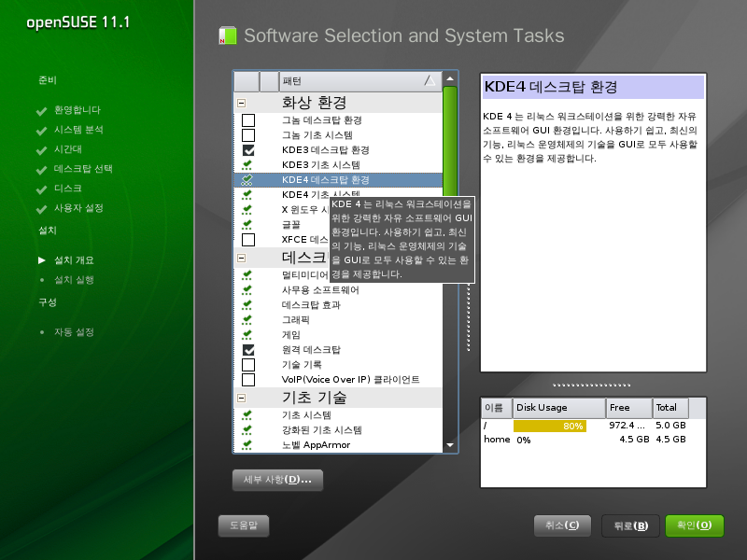Uncheck the 원격 데스크탑 checkbox
The width and height of the screenshot is (747, 560).
click(248, 349)
